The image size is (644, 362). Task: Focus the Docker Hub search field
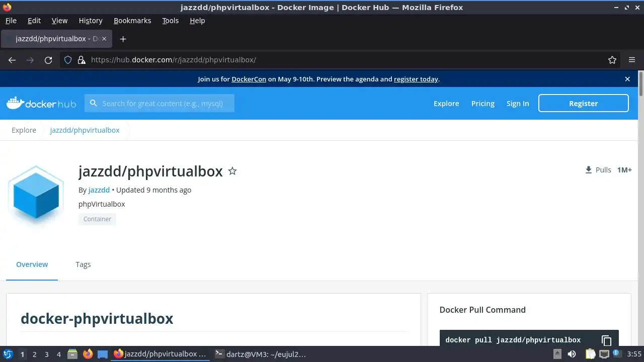pyautogui.click(x=159, y=104)
